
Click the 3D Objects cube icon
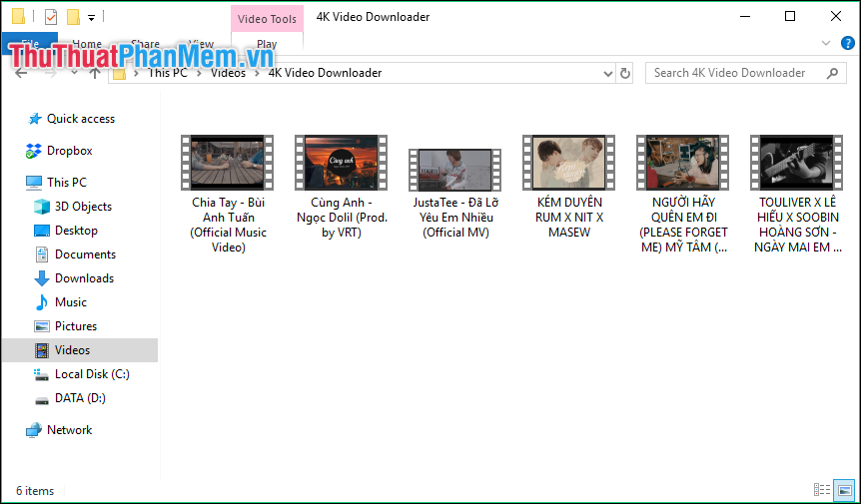tap(42, 207)
